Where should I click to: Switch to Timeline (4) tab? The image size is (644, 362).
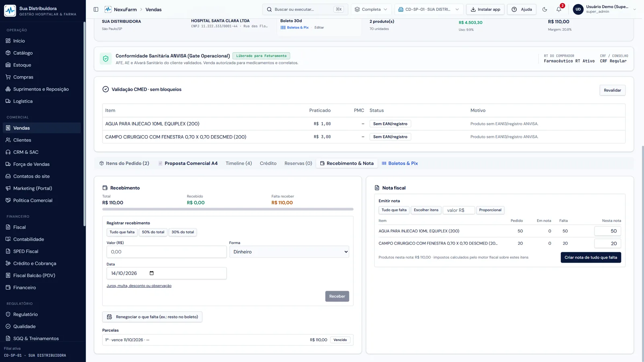pyautogui.click(x=239, y=163)
